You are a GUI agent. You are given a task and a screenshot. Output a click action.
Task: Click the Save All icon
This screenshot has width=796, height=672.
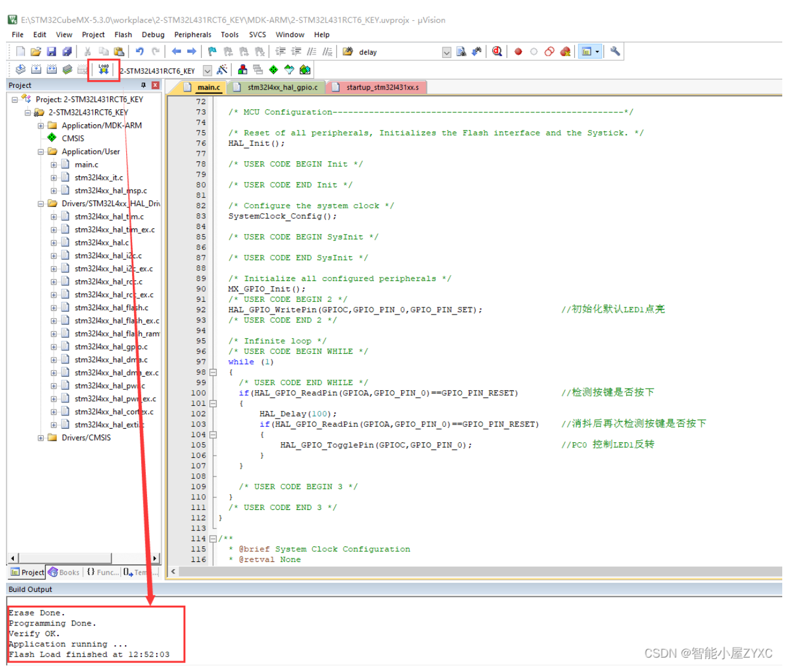click(67, 52)
